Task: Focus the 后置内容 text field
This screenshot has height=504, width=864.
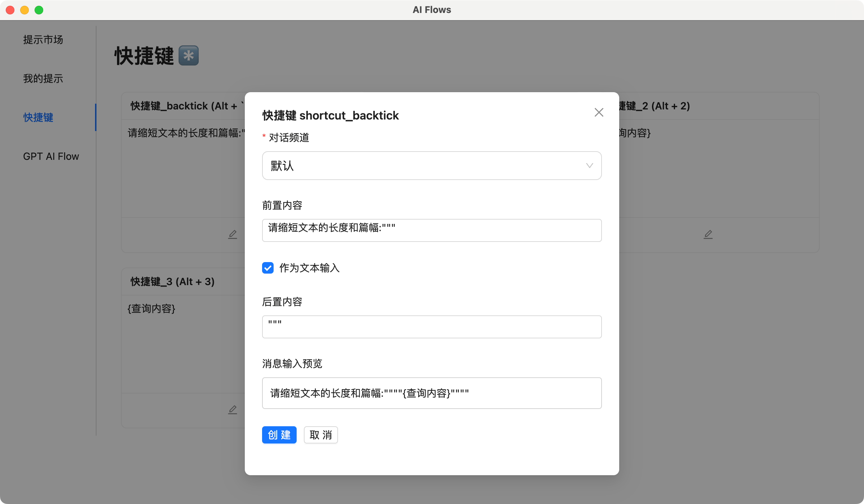Action: (431, 327)
